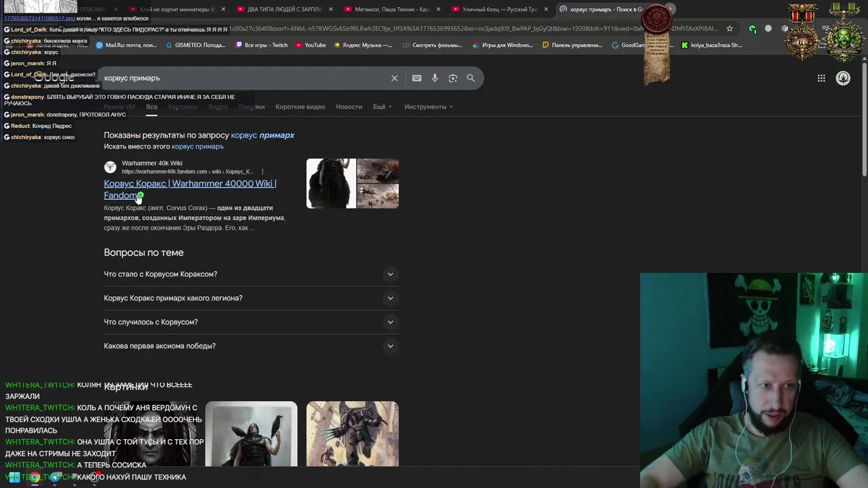Screen dimensions: 868x488
Task: Click chat message 'donstrapony, ПРОТОКОЛ АНУС'
Action: [64, 115]
